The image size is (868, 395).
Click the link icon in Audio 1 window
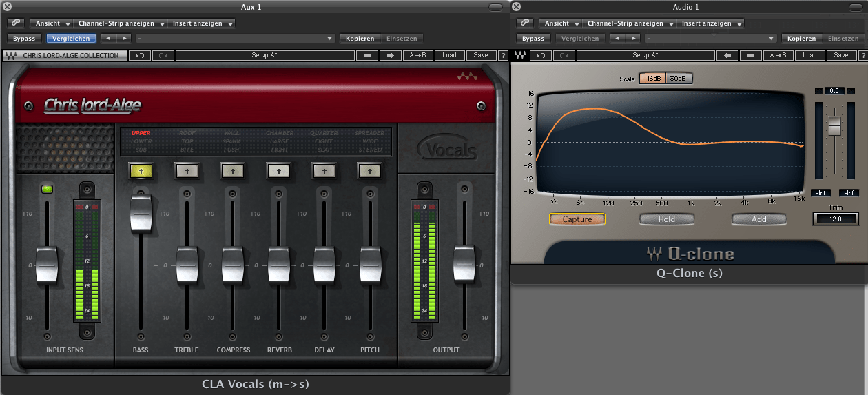click(x=525, y=23)
